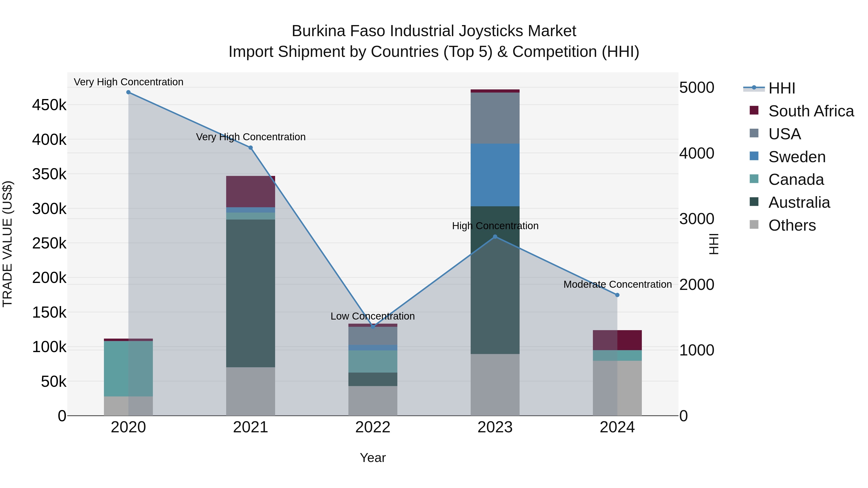Select the Canada segment in 2020 bar
The height and width of the screenshot is (488, 868).
click(x=128, y=369)
